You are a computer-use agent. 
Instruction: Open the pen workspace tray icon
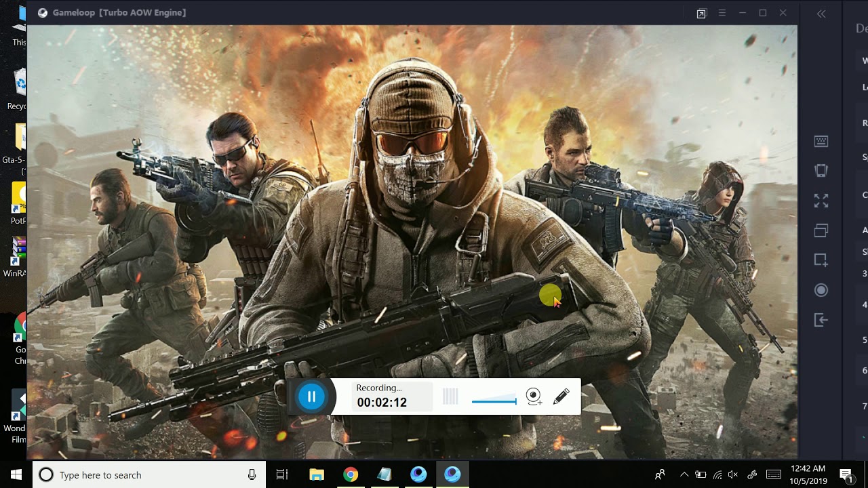pos(752,475)
